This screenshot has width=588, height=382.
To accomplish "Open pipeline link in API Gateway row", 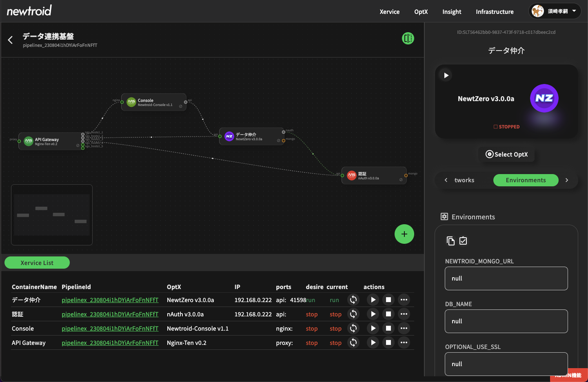I will point(110,343).
